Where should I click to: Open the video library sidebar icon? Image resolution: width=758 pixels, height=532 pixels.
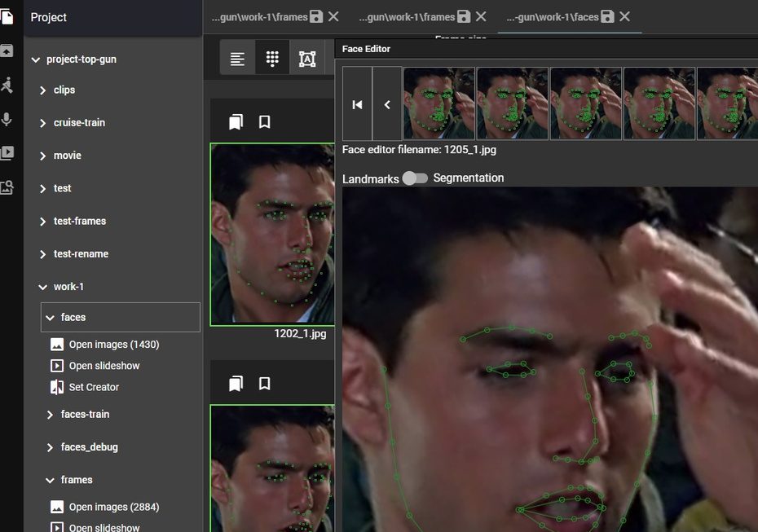[7, 152]
